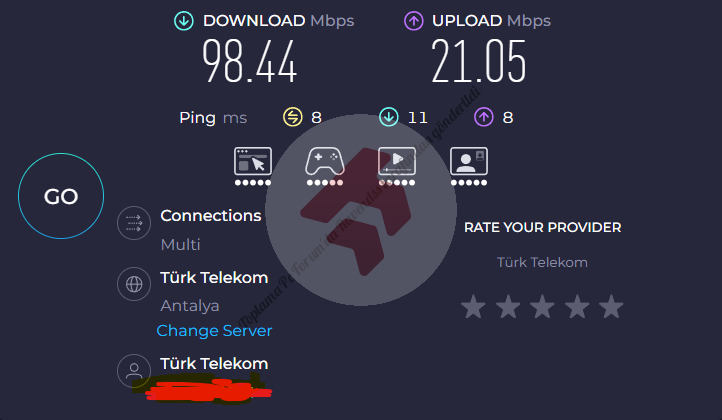The image size is (722, 420).
Task: Click the download latency icon next to 11
Action: 389,117
